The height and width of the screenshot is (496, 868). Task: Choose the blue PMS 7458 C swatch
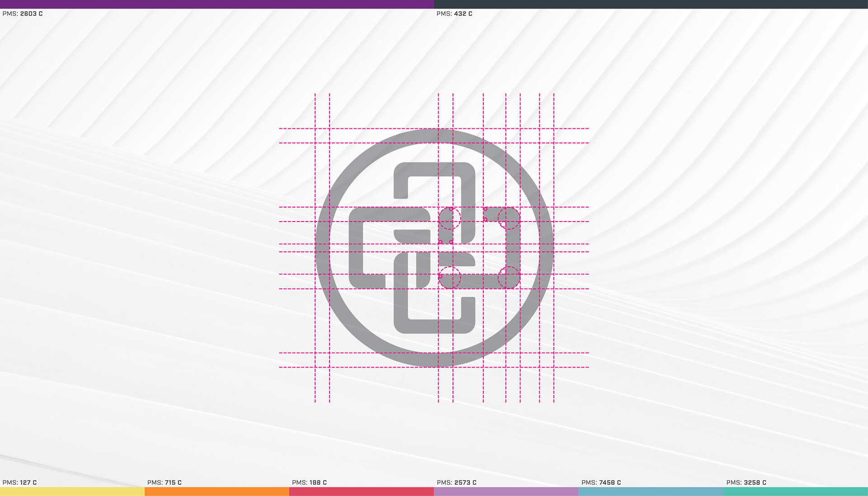click(651, 491)
